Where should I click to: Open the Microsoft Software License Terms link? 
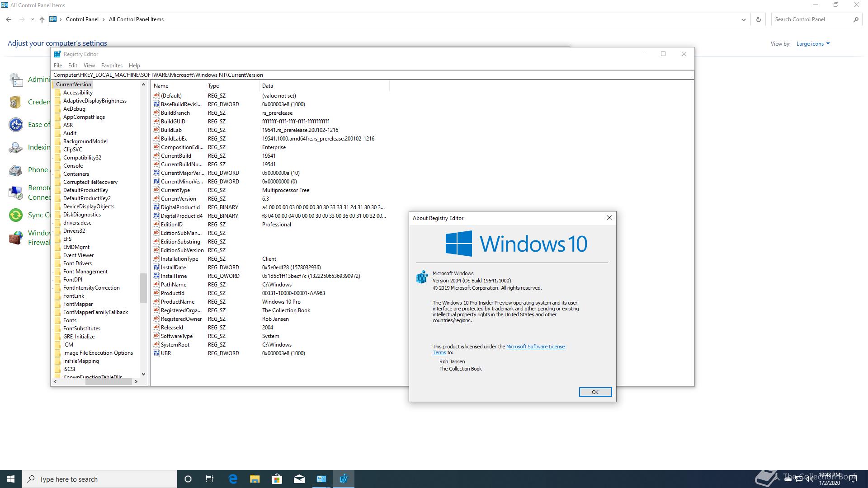(535, 347)
